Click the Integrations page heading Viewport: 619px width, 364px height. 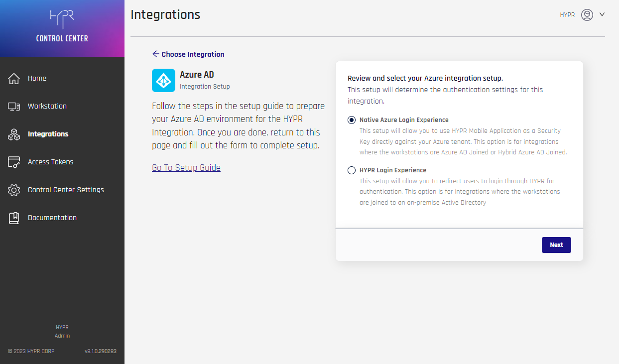[x=165, y=15]
